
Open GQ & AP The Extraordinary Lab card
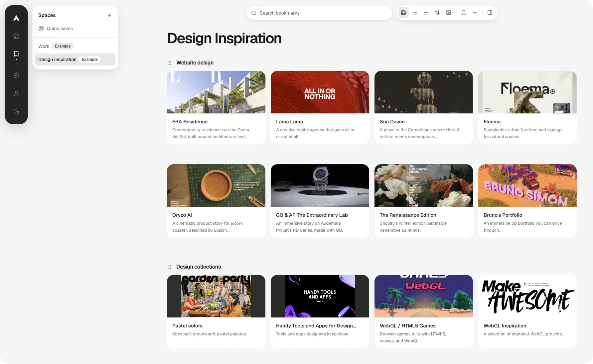pyautogui.click(x=320, y=201)
